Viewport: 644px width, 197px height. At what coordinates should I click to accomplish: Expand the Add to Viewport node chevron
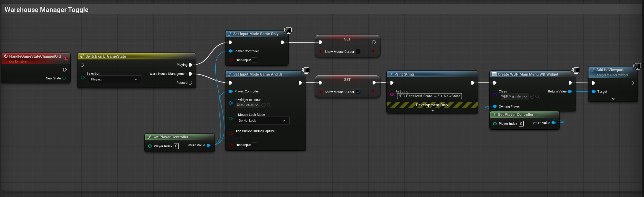[613, 99]
